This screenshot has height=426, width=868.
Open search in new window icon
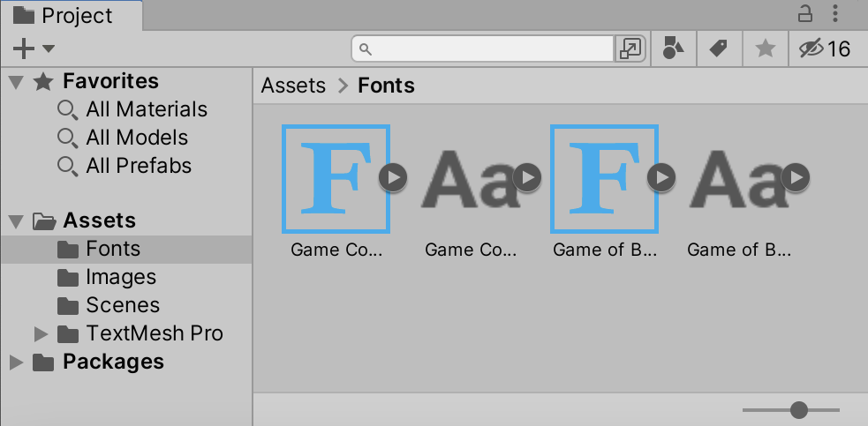tap(631, 49)
